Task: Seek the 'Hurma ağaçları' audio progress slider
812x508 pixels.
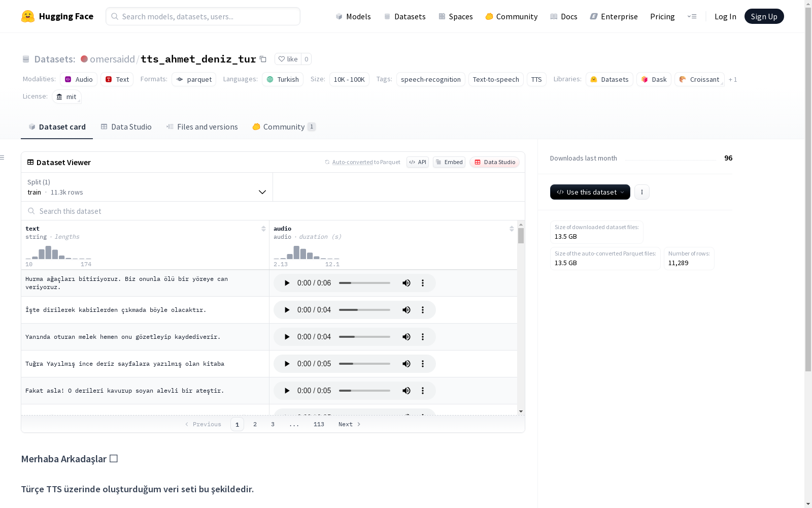Action: tap(364, 283)
